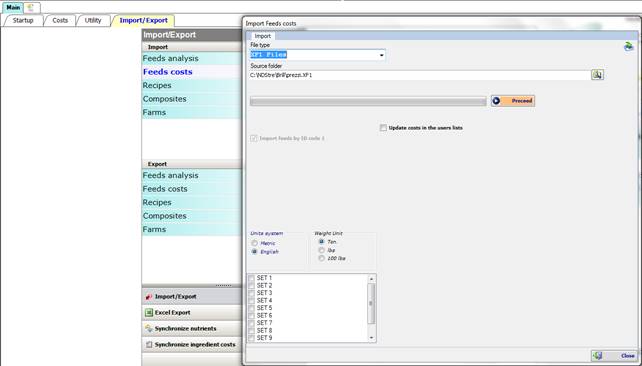
Task: Select the Import/Export top tab
Action: coord(143,20)
